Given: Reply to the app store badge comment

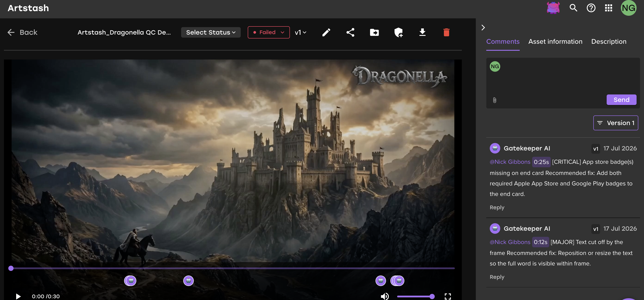Looking at the screenshot, I should (497, 208).
